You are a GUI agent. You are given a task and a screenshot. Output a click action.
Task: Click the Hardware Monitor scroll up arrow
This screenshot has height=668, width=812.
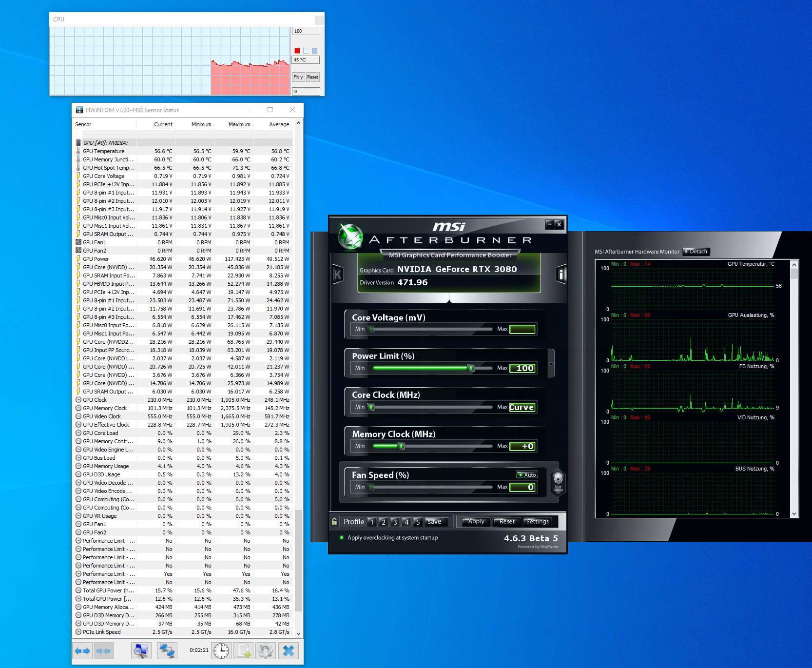point(794,264)
